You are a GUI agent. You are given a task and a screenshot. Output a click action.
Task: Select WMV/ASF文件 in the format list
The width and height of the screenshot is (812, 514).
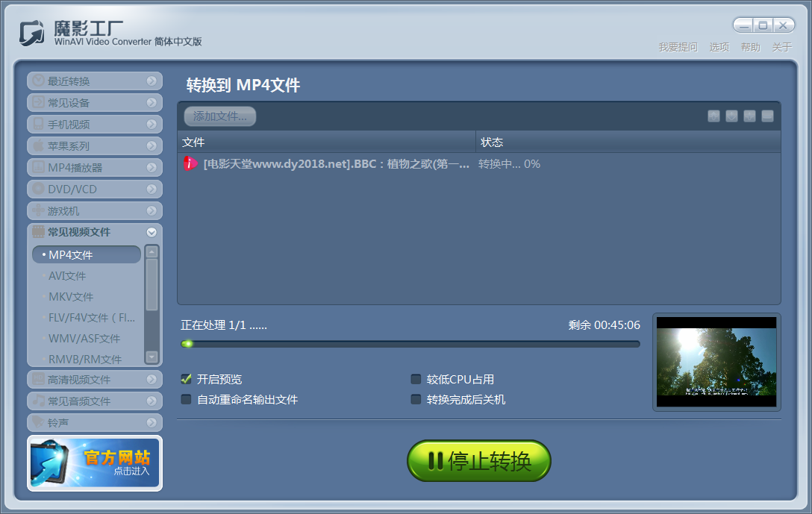[x=84, y=339]
